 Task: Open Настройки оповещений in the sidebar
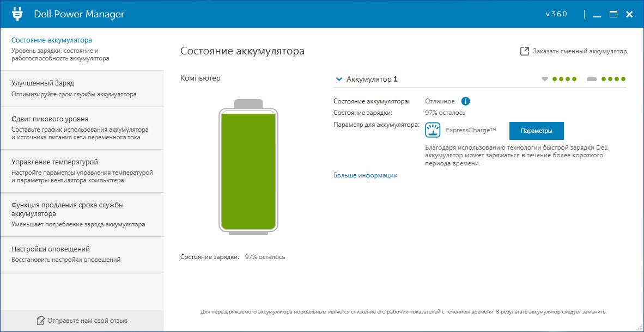[x=82, y=254]
